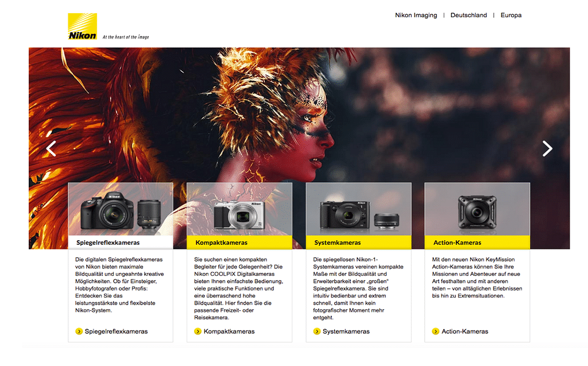Viewport: 588px width, 366px height.
Task: Follow the Systemkameras text link at bottom
Action: pos(346,332)
